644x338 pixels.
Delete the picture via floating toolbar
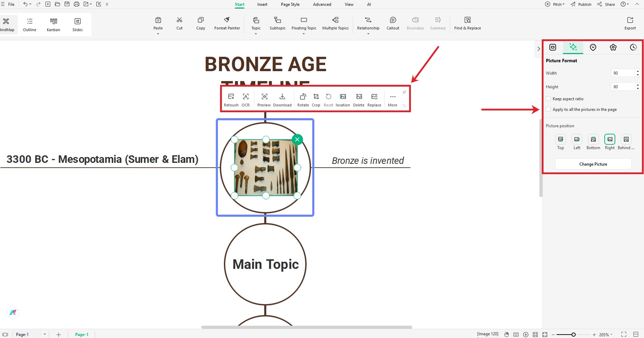(x=359, y=100)
